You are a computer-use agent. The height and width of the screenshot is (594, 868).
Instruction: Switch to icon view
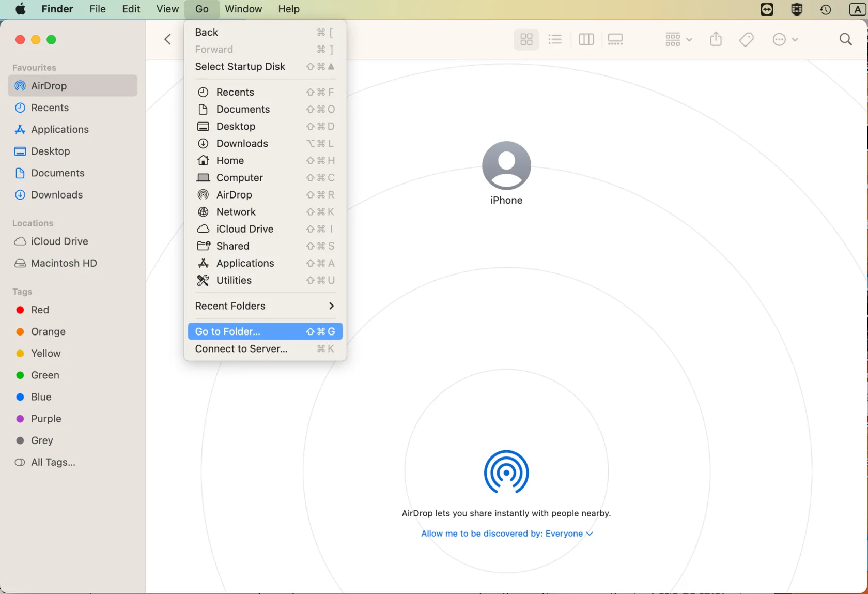pos(526,39)
